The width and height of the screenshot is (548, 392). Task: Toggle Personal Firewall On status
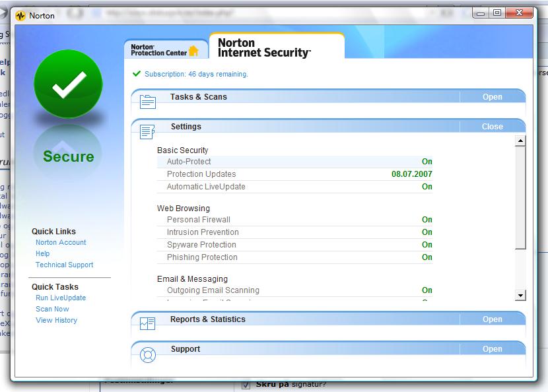click(x=427, y=219)
